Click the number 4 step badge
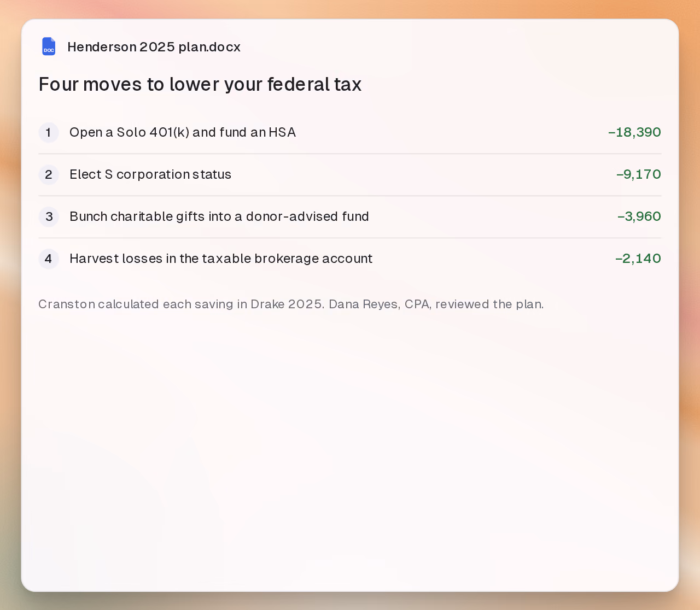The image size is (700, 610). tap(49, 259)
